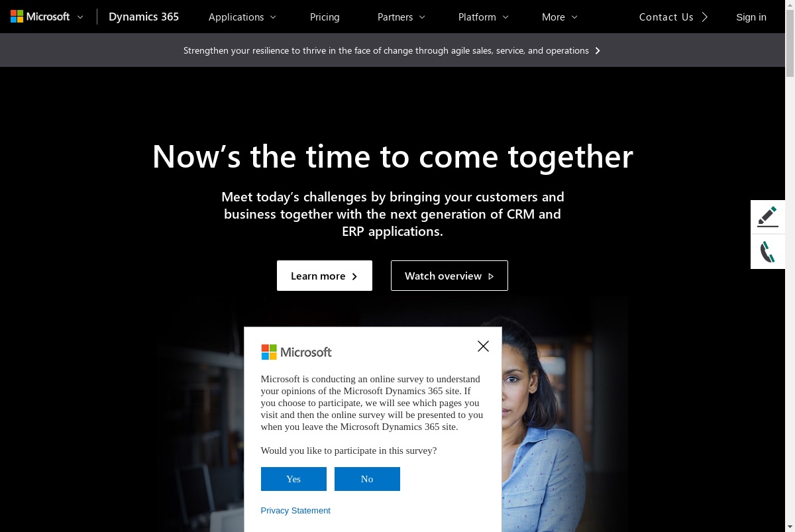
Task: Click Contact Us in header
Action: [673, 17]
